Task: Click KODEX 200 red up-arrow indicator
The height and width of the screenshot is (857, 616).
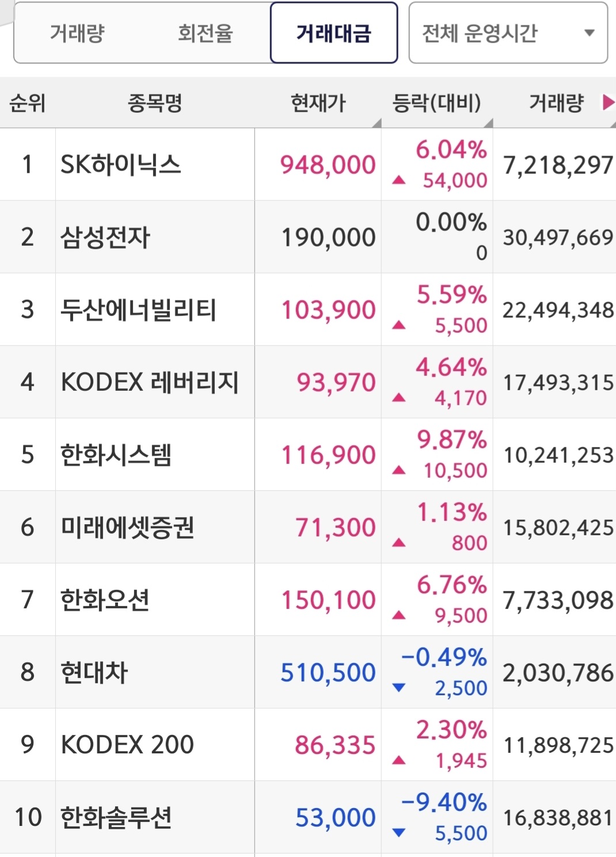Action: 398,761
